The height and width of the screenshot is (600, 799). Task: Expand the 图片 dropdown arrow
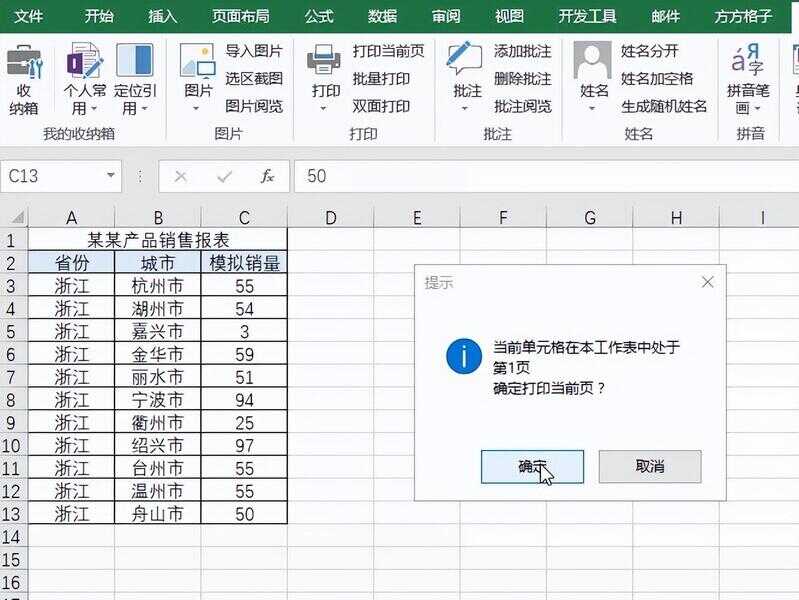coord(196,109)
